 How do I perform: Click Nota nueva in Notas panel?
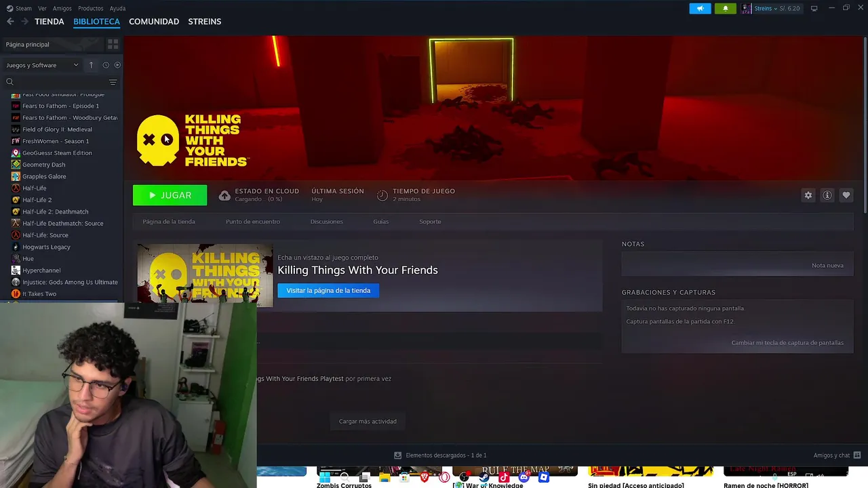(827, 266)
